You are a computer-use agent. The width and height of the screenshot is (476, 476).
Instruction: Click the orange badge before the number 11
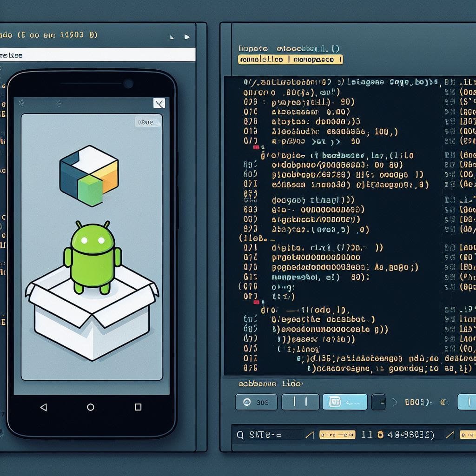pyautogui.click(x=337, y=435)
